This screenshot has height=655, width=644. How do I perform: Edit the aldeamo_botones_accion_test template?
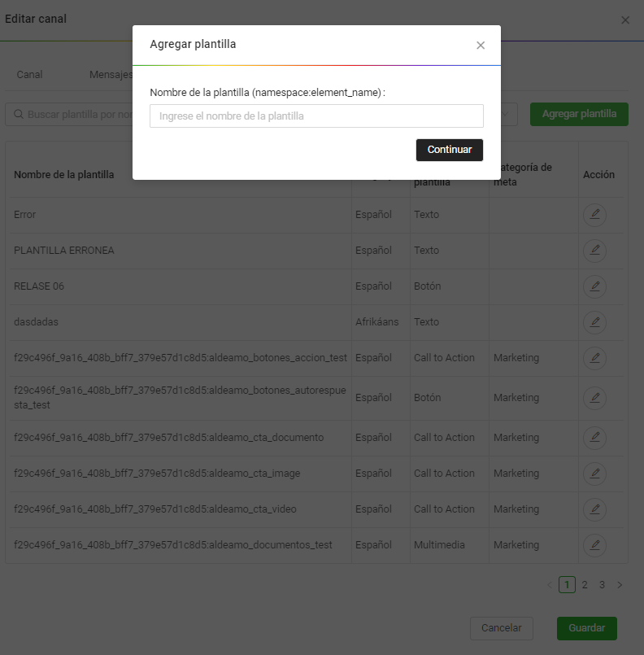pos(594,358)
